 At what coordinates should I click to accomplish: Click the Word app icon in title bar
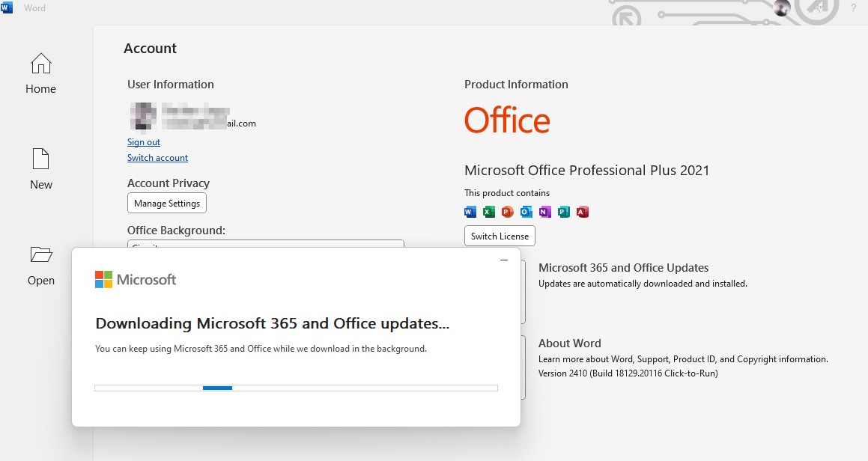(7, 7)
